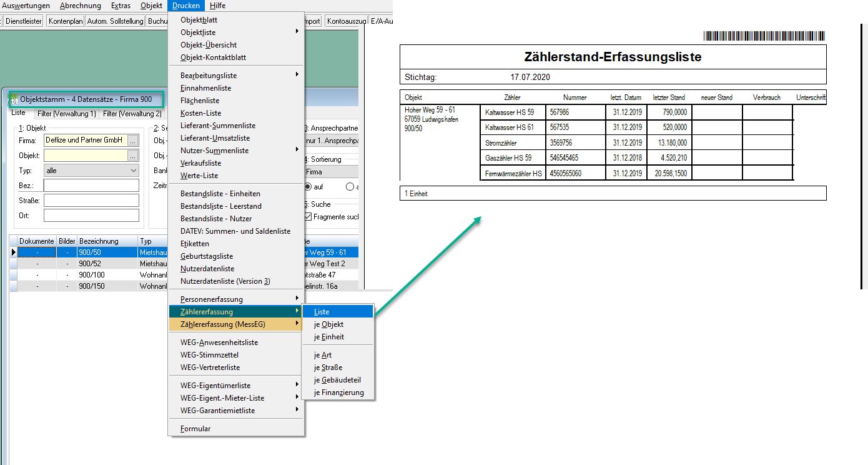Image resolution: width=868 pixels, height=465 pixels.
Task: Expand the WEG-Garantiemietliste submenu
Action: (236, 411)
